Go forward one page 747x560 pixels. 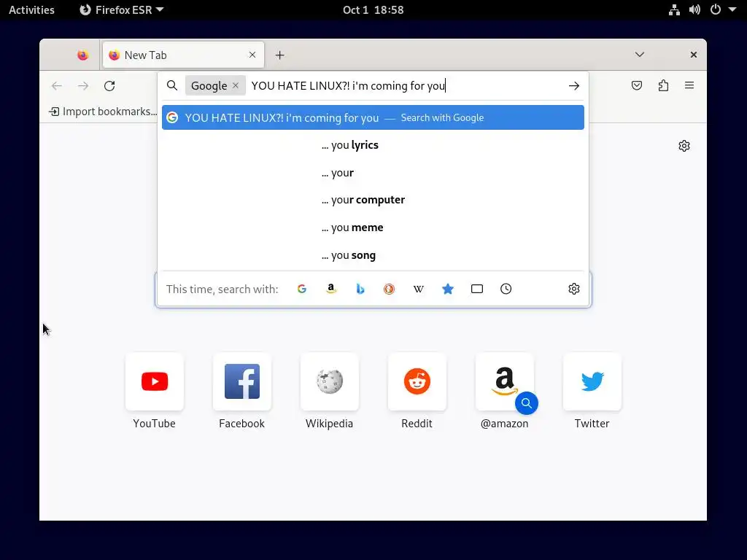point(83,86)
